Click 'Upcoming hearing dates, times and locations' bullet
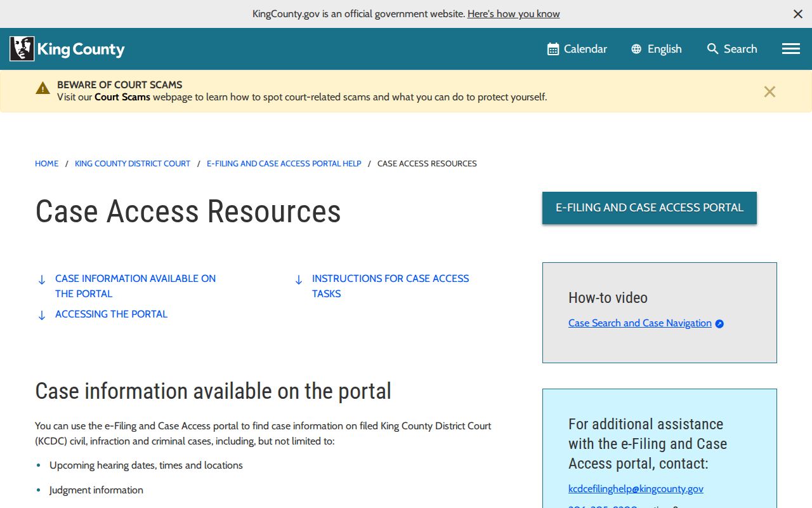 [147, 465]
